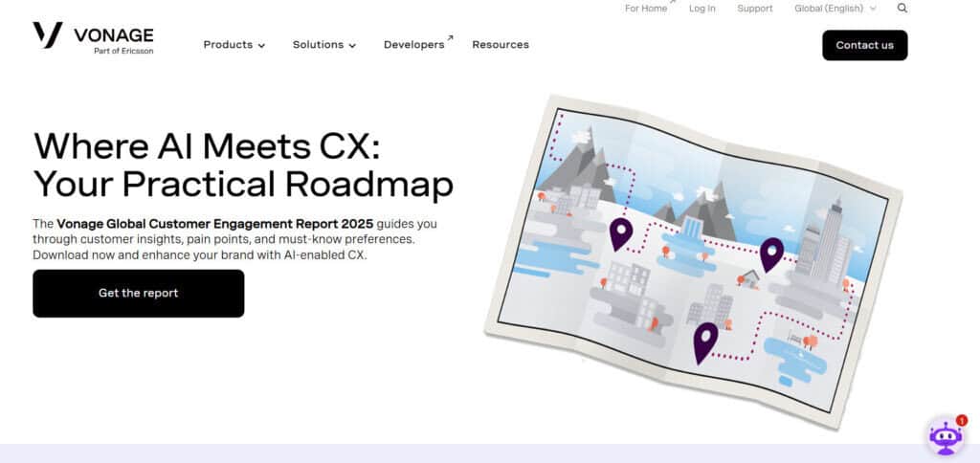
Task: Expand the Products menu chevron
Action: (261, 46)
